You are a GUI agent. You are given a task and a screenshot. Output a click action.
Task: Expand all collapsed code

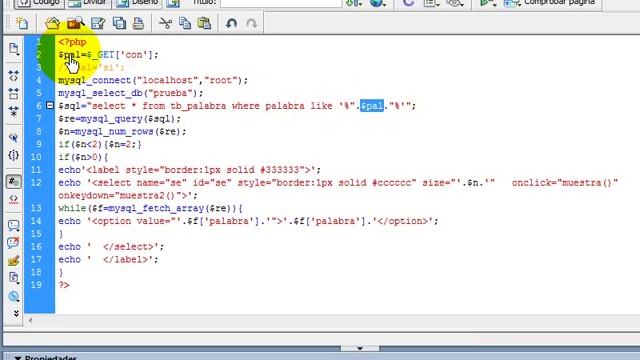click(13, 111)
